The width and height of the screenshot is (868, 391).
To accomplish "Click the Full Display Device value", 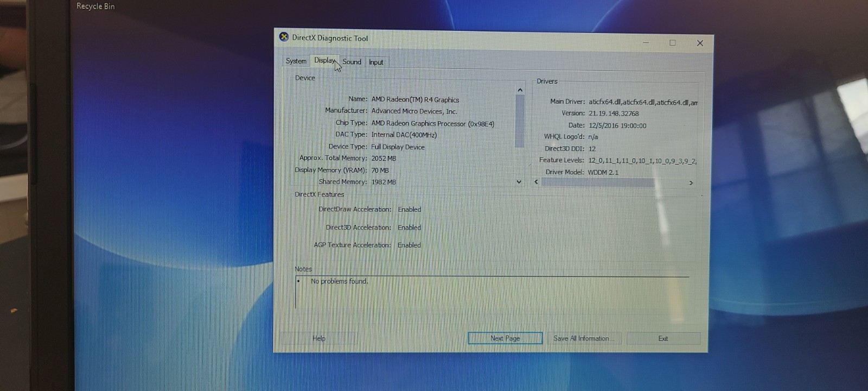I will pos(398,147).
